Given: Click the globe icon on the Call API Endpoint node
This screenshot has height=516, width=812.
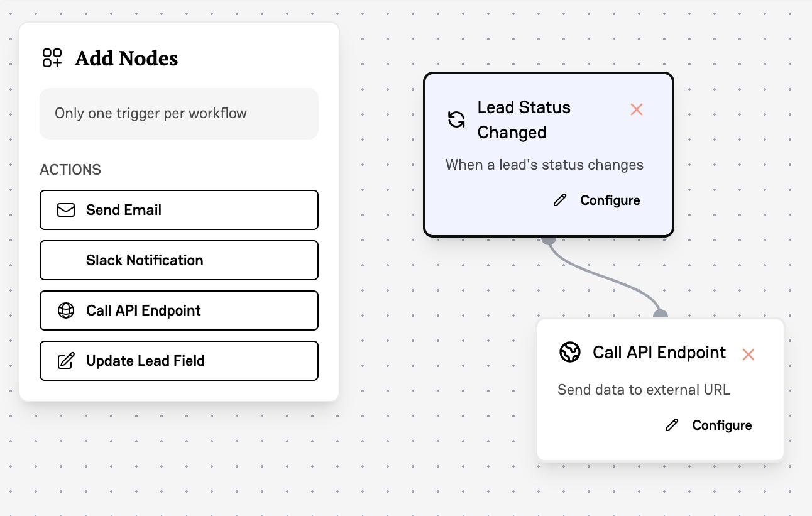Looking at the screenshot, I should click(x=570, y=353).
